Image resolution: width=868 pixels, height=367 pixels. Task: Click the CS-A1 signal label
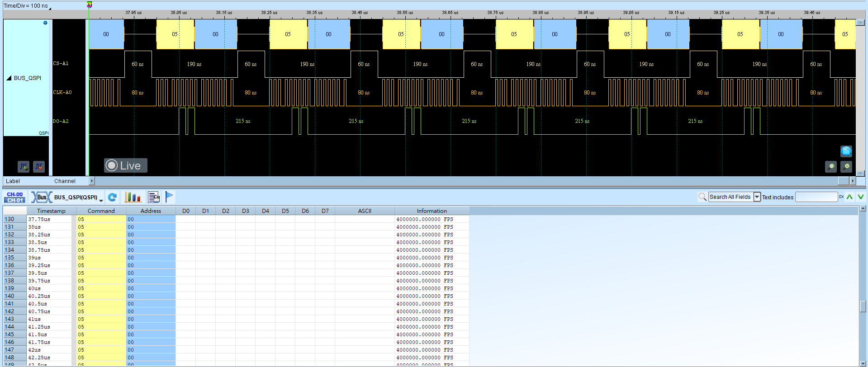point(61,63)
